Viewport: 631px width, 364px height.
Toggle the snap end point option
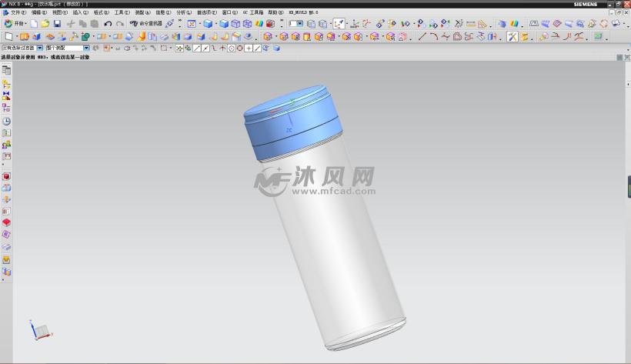coord(197,48)
